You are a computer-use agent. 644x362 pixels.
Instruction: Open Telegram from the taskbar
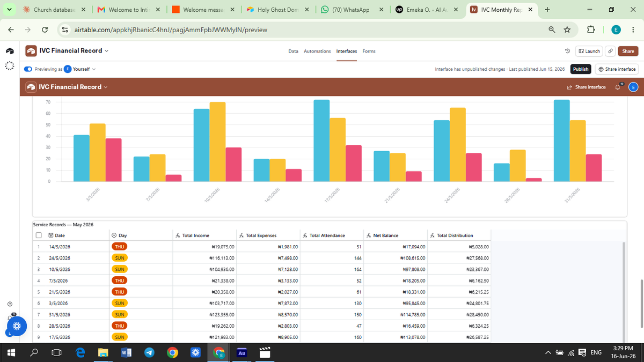point(149,353)
